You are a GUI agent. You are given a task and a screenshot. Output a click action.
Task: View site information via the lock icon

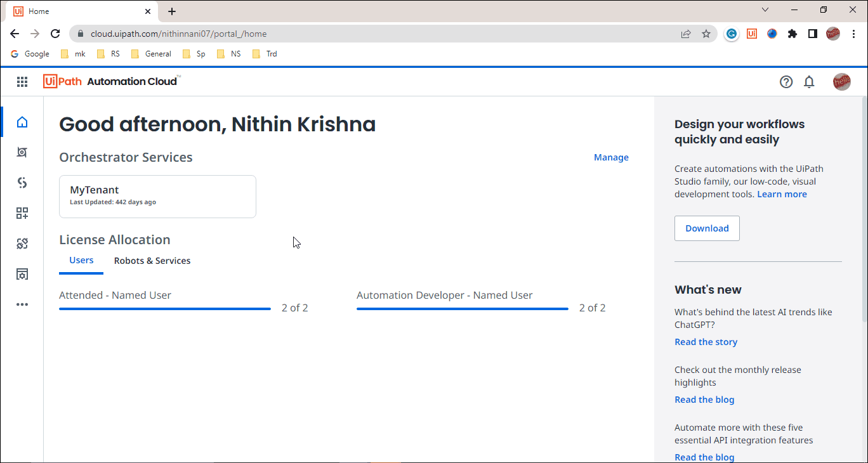point(81,34)
